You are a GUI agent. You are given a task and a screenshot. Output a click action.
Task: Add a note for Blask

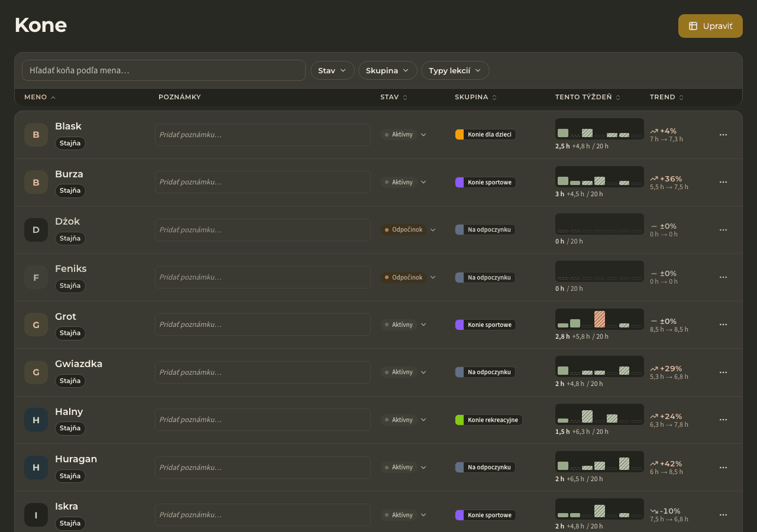pyautogui.click(x=263, y=135)
